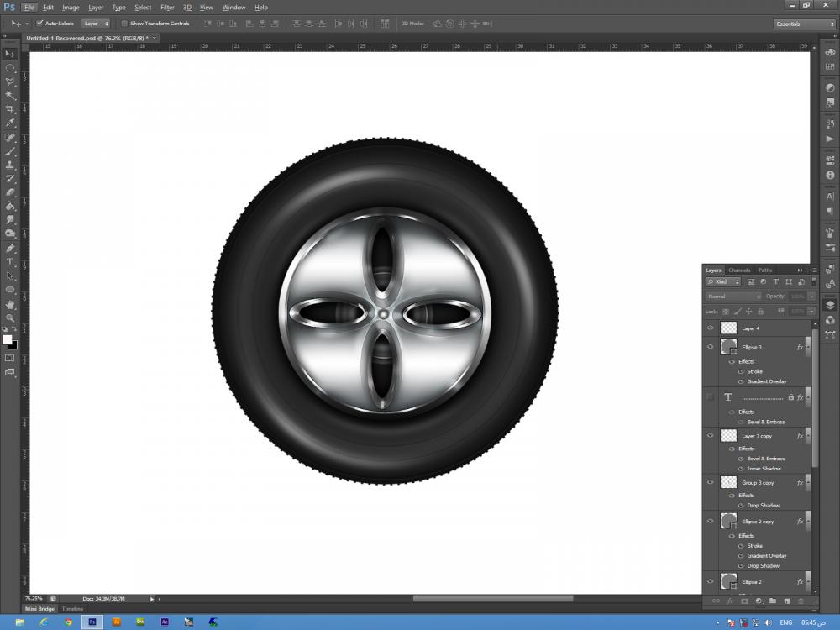The image size is (840, 630).
Task: Toggle Quick Mask mode
Action: point(9,358)
